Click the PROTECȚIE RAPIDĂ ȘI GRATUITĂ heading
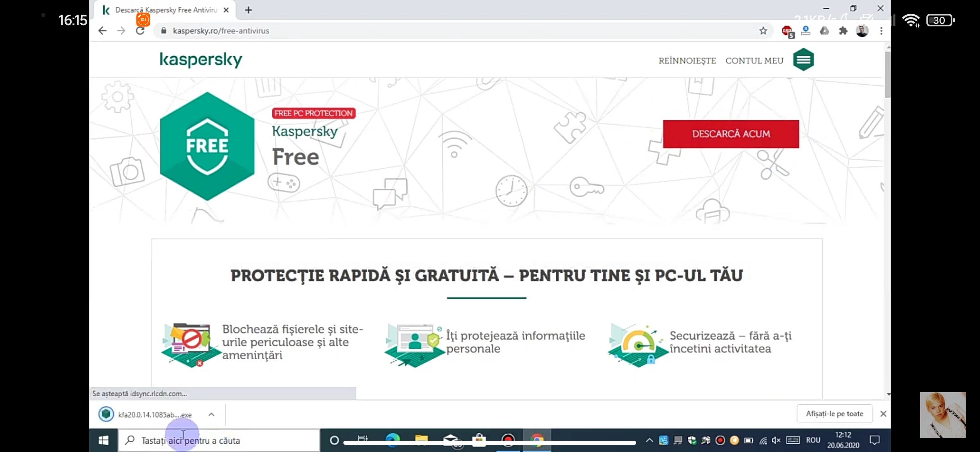This screenshot has width=980, height=452. coord(487,275)
